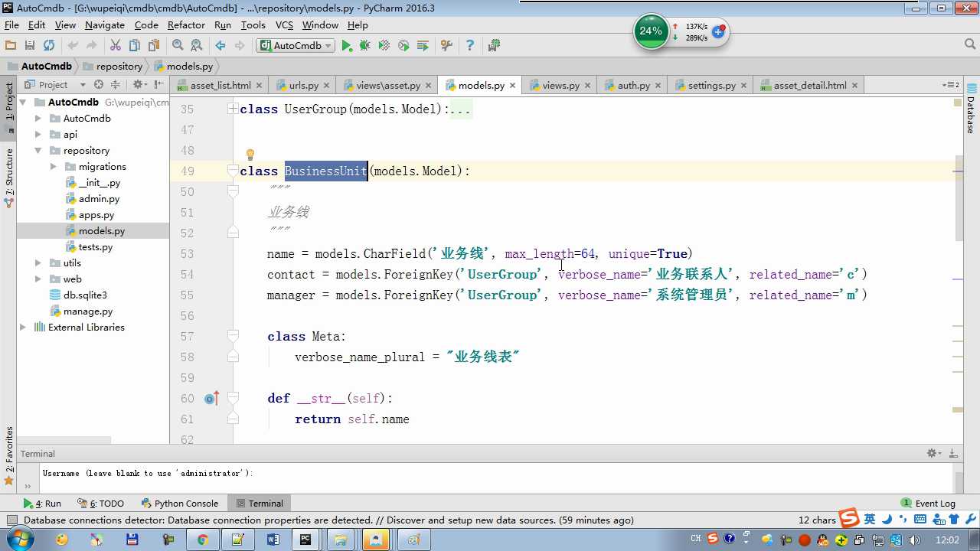Expand External Libraries node
Screen dimensions: 980x551
coord(23,328)
